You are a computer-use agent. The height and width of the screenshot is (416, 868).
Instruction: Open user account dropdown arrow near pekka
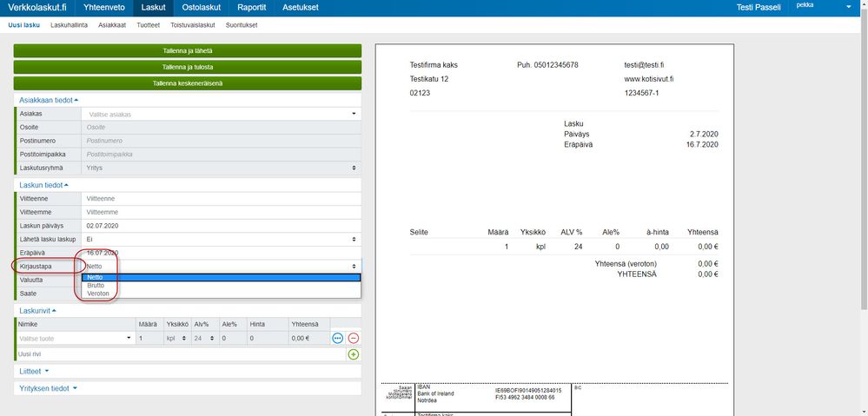pyautogui.click(x=849, y=7)
